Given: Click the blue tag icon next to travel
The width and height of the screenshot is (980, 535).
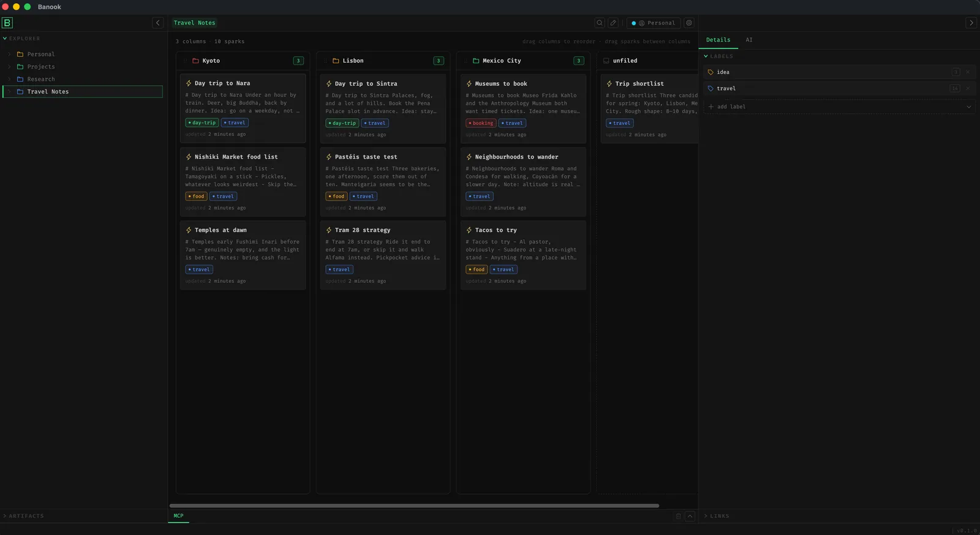Looking at the screenshot, I should (710, 89).
